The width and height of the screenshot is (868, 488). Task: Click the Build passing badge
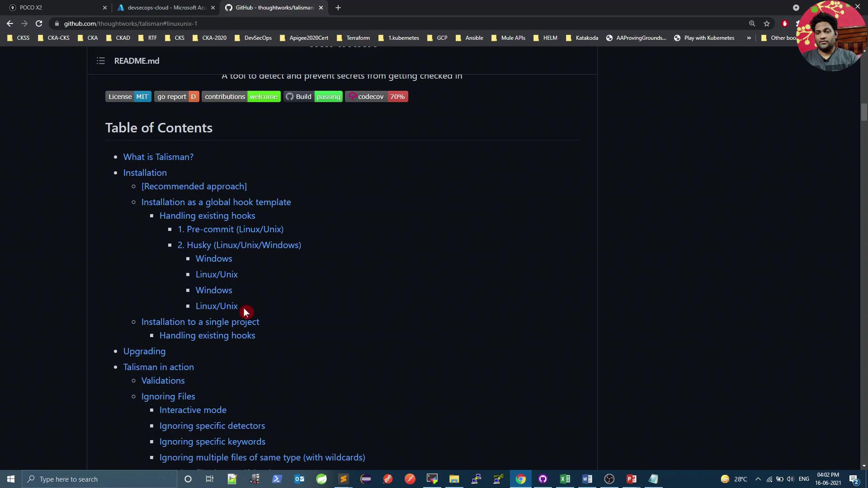coord(313,97)
